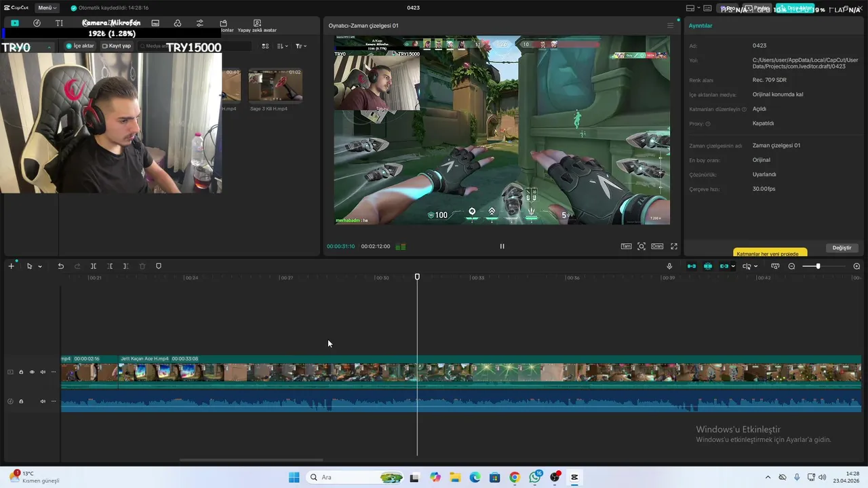Open File Explorer from the taskbar
This screenshot has width=868, height=488.
(x=454, y=477)
